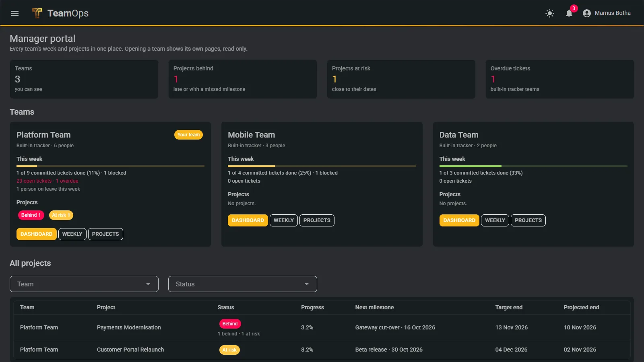
Task: Open Mobile Team Weekly page
Action: click(x=284, y=220)
